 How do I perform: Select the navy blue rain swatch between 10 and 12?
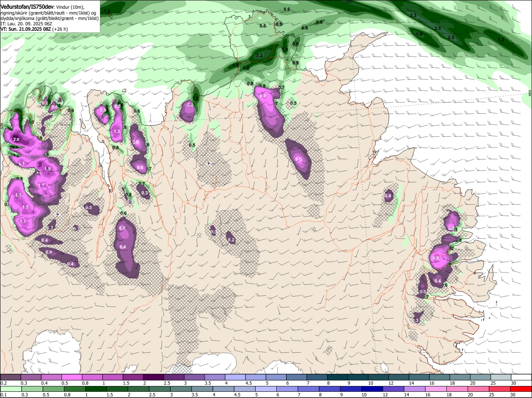point(372,388)
